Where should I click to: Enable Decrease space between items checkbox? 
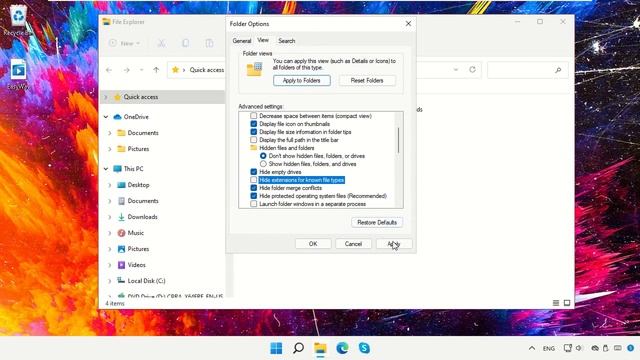(253, 116)
